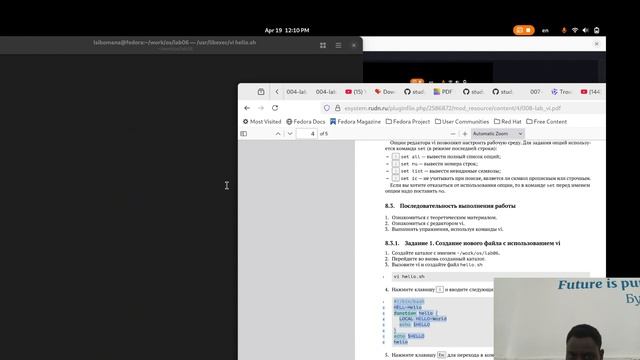Screen dimensions: 640x360
Task: Expand the User Communities bookmark folder
Action: click(462, 122)
